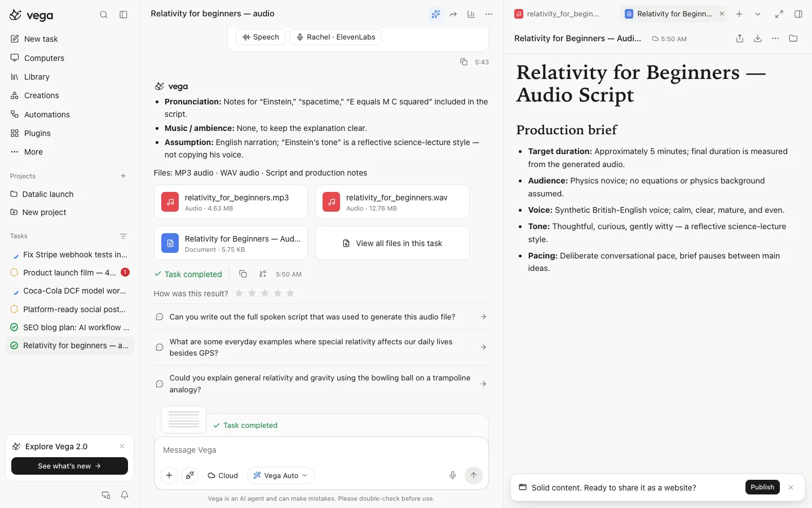Open the Product launch film task

[70, 273]
